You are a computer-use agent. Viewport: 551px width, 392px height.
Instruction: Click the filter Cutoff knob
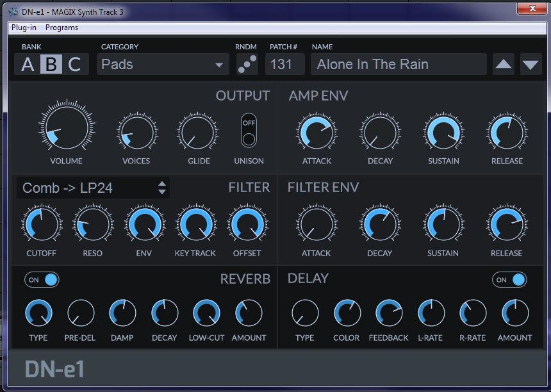[x=42, y=224]
